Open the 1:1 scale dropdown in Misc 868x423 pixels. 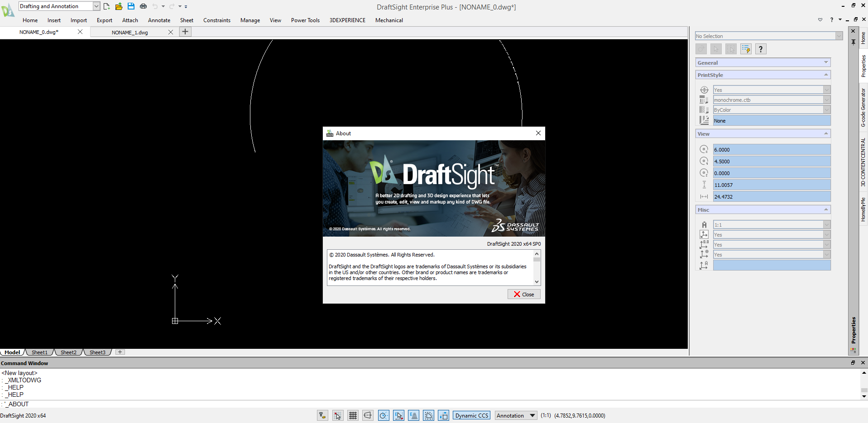(827, 224)
